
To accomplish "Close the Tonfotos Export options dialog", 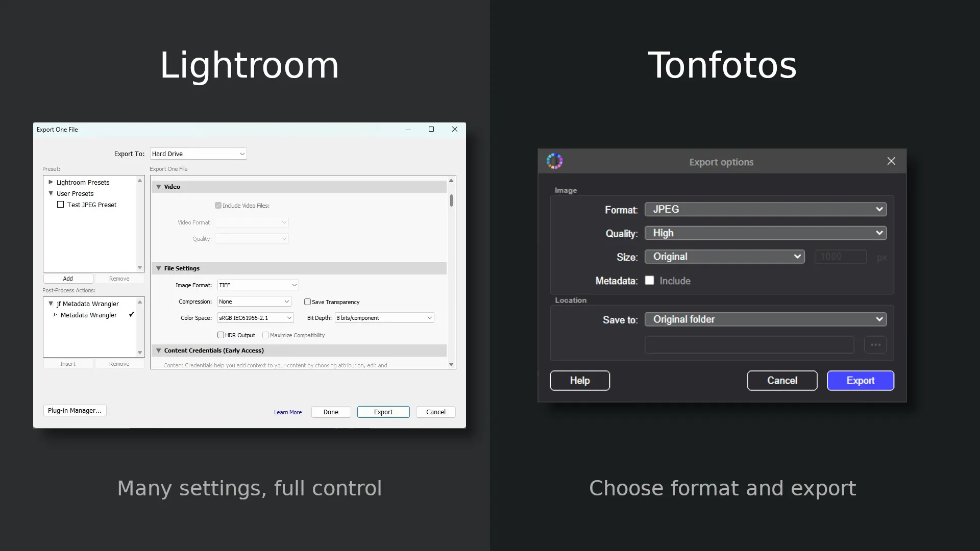I will pos(891,161).
